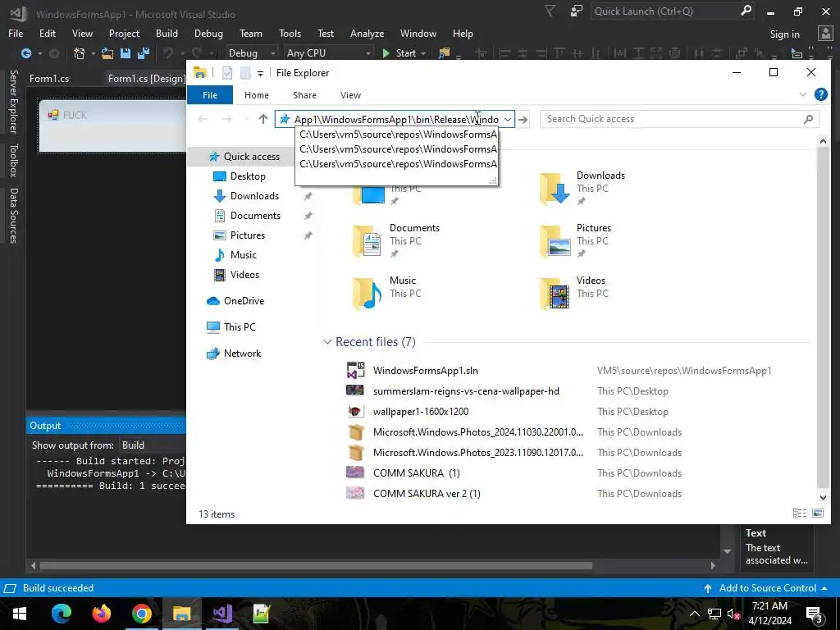Select COMM SAKURA ver 2 (1) file
840x630 pixels.
point(427,494)
